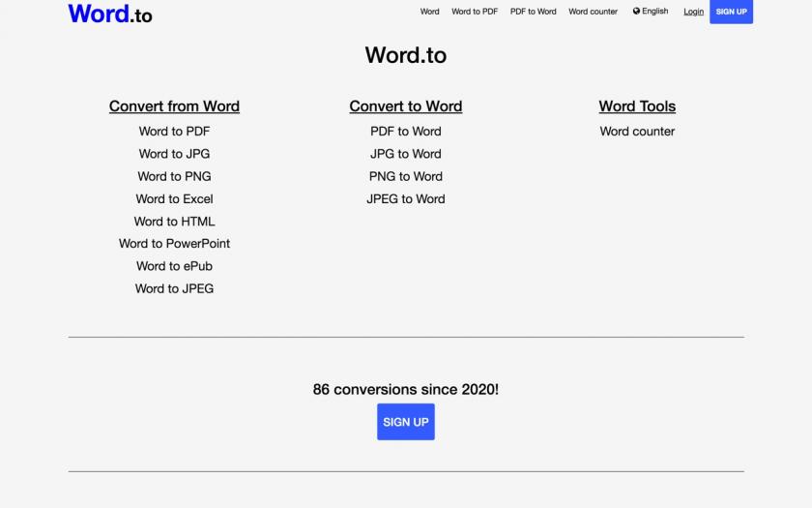This screenshot has width=812, height=508.
Task: Select Word to JPG converter
Action: coord(174,154)
